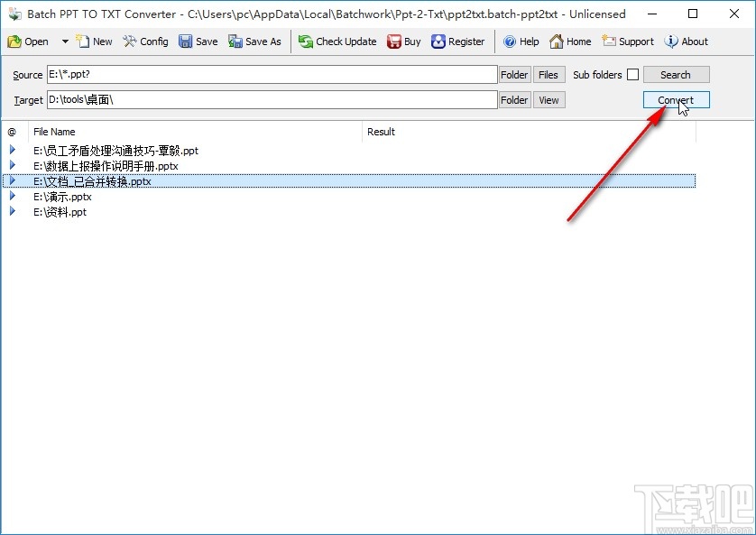Enable the Sub folders checkbox
Image resolution: width=756 pixels, height=535 pixels.
tap(634, 74)
